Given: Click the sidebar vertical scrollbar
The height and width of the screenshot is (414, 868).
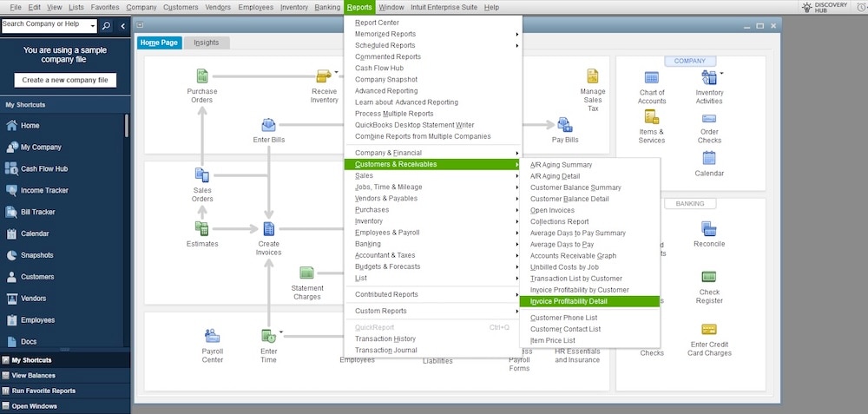Looking at the screenshot, I should [x=127, y=126].
